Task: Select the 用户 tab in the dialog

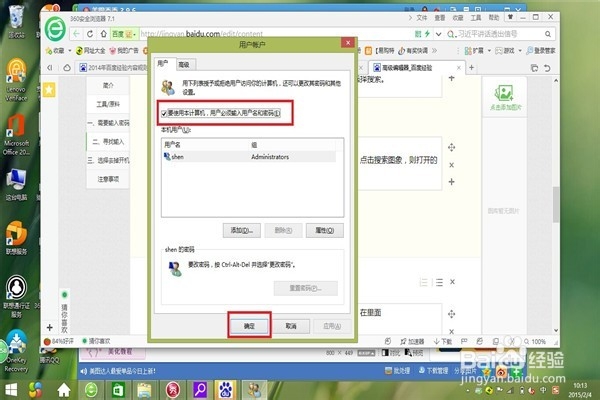Action: (x=163, y=64)
